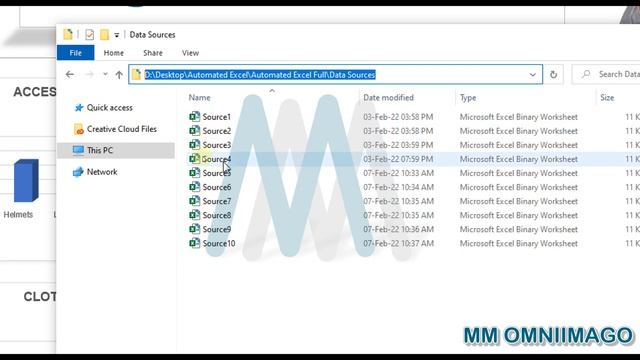Click the Type cell of Source6 row
Screen dimensions: 640x360
point(518,187)
